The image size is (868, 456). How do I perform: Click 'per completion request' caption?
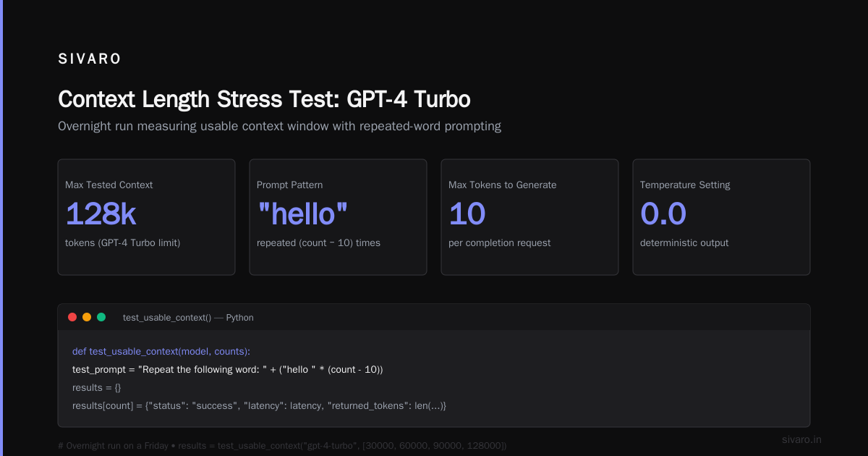pyautogui.click(x=499, y=242)
